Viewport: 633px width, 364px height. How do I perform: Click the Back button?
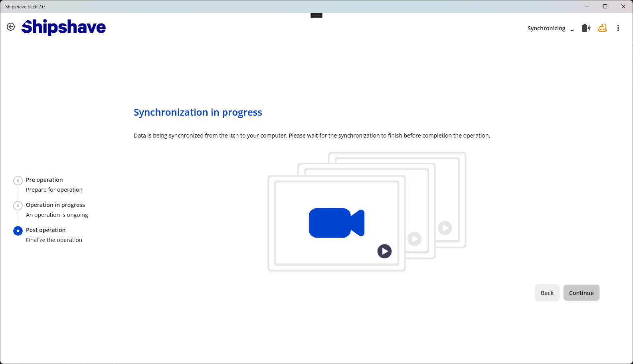(x=547, y=293)
